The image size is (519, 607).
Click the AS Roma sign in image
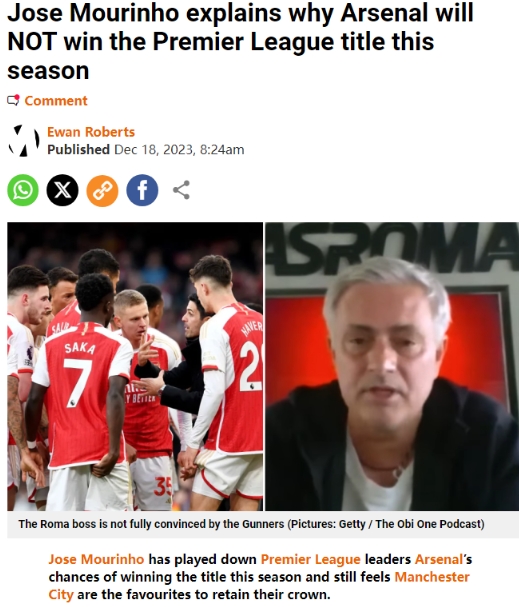(x=392, y=249)
